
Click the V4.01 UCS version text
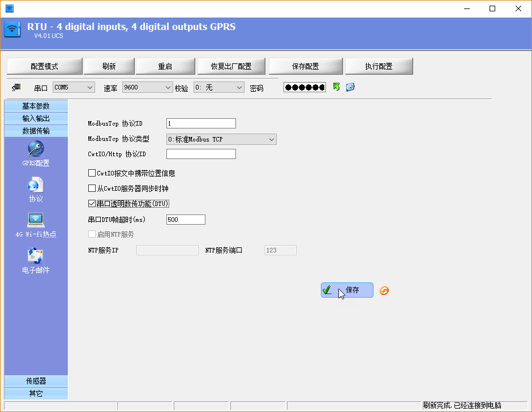[49, 36]
